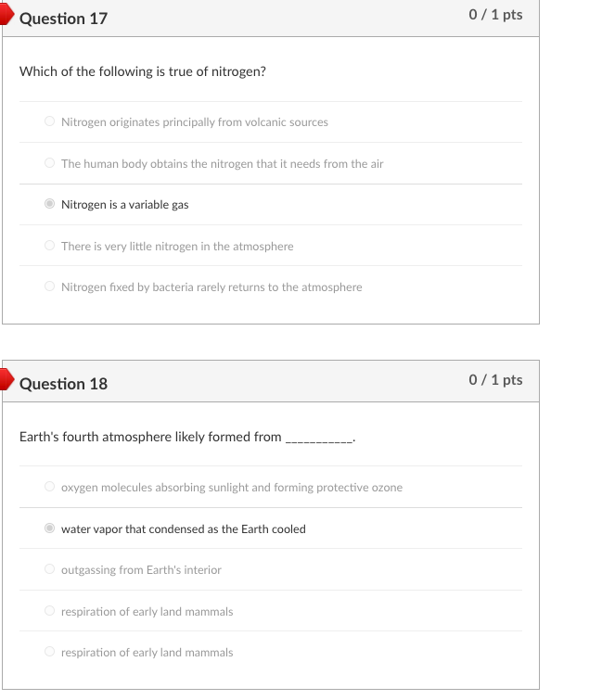This screenshot has width=602, height=700.
Task: Pick radio button for 'Nitrogen fixed by bacteria rarely returns'
Action: pyautogui.click(x=49, y=286)
